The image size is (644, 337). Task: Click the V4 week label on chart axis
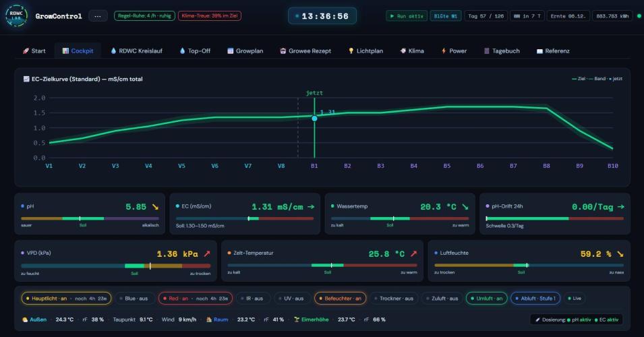(148, 166)
